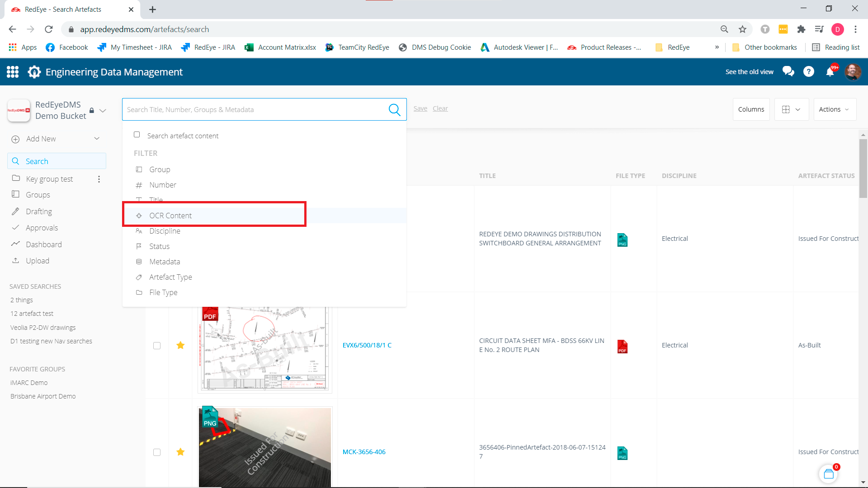
Task: Open the Search item in sidebar
Action: (57, 161)
